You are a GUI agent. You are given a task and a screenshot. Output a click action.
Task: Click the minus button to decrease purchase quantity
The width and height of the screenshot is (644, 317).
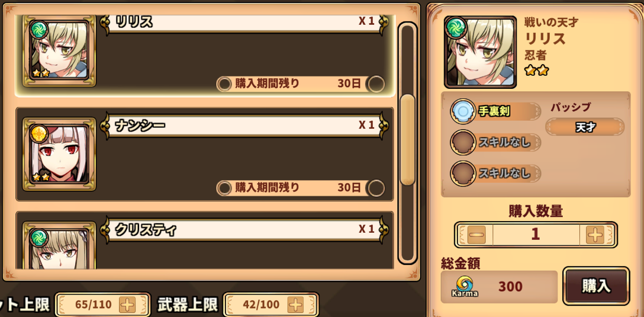(476, 235)
